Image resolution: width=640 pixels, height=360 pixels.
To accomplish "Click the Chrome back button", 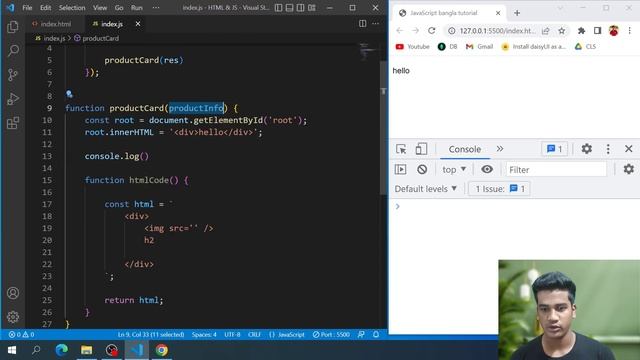I will point(400,31).
